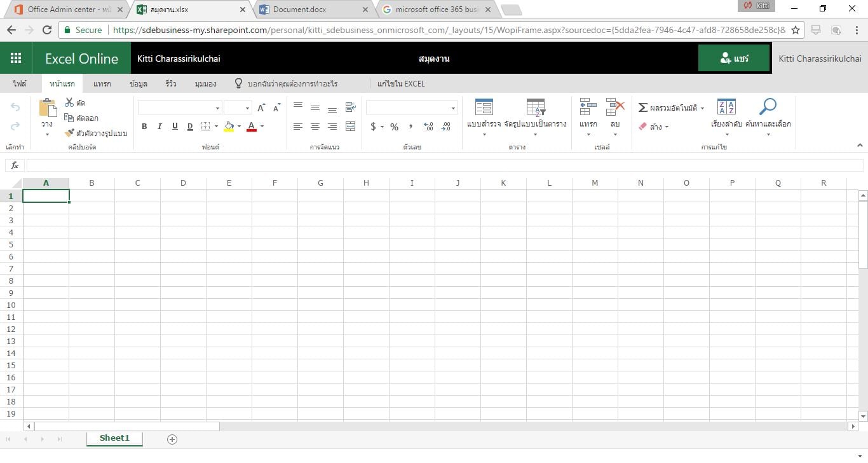Click the Format as Table icon
The height and width of the screenshot is (463, 868).
point(536,107)
